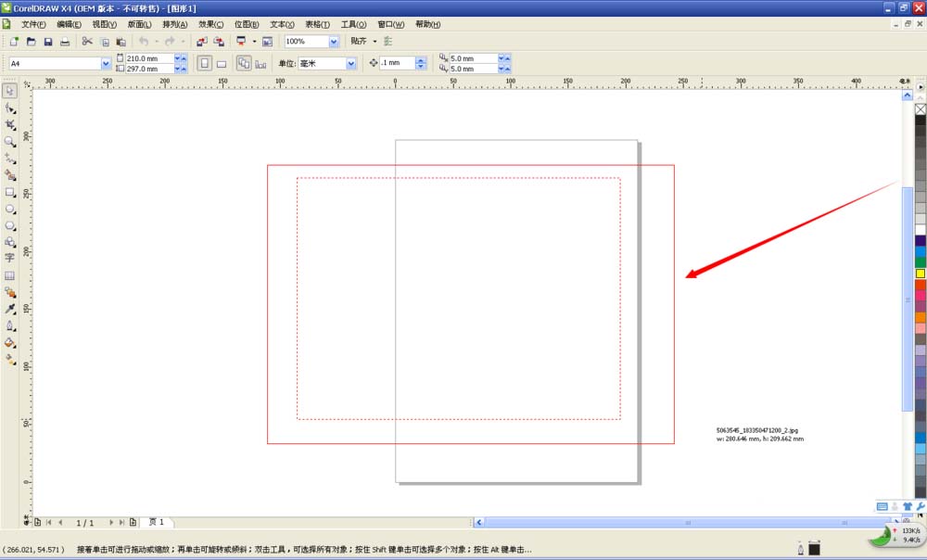Increase the nudge offset .1 mm spinner

(x=421, y=59)
